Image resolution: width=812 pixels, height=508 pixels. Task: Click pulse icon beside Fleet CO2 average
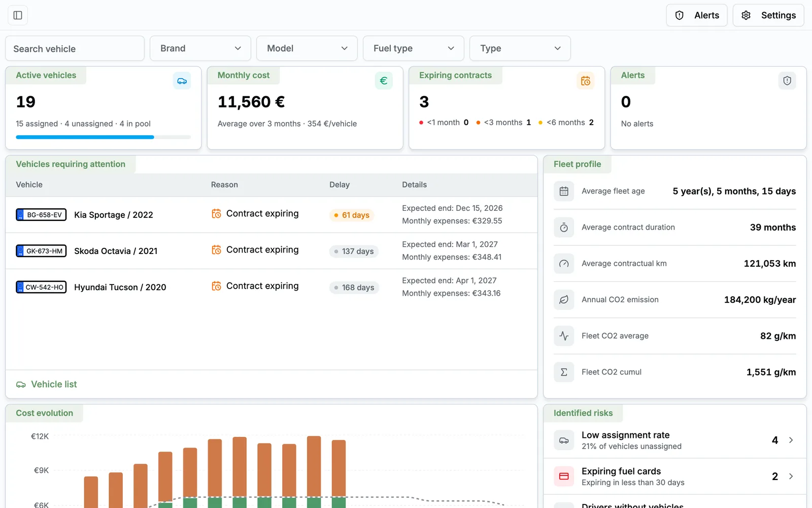coord(564,336)
